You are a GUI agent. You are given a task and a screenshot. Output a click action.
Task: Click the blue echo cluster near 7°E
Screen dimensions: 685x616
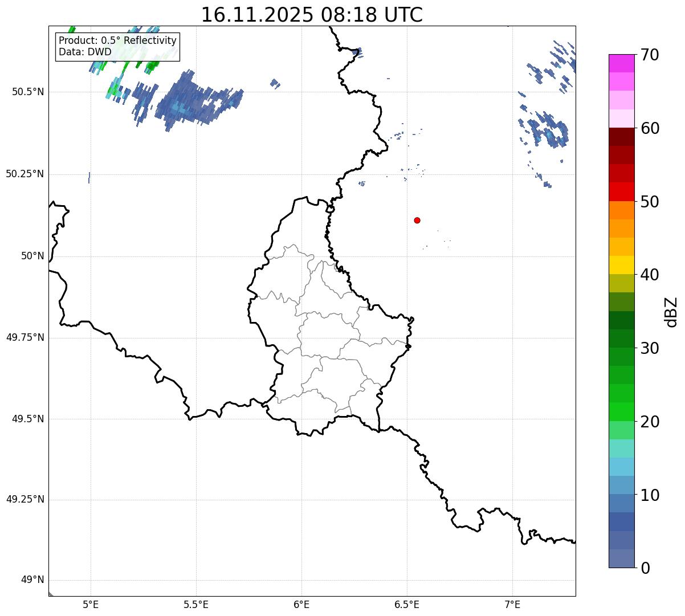click(546, 131)
